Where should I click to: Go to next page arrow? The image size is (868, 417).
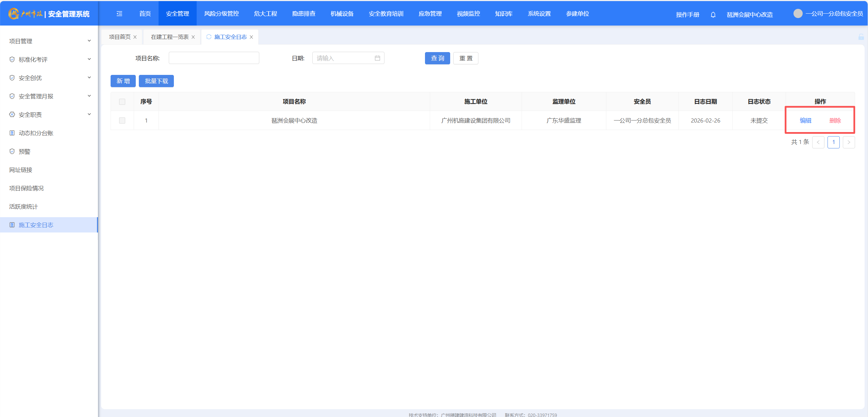pyautogui.click(x=849, y=142)
